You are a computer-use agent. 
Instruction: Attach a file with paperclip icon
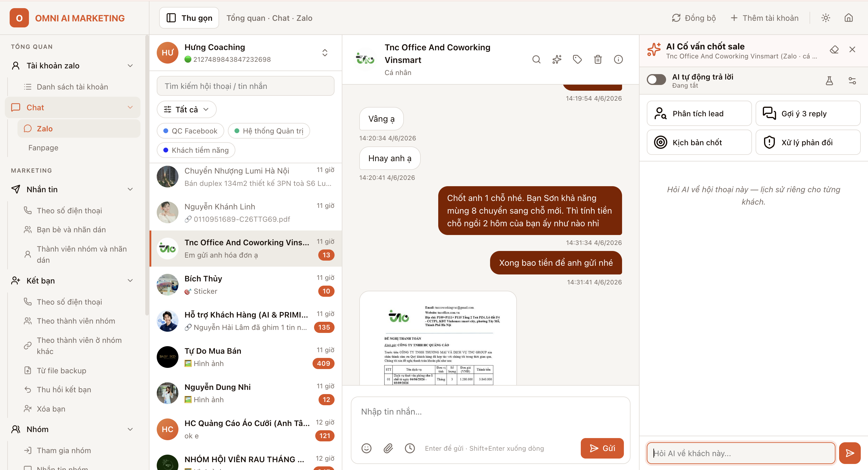388,448
